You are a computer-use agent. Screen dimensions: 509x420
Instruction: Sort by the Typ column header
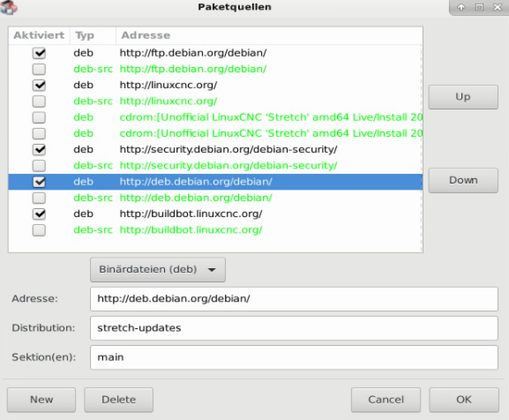(x=93, y=35)
